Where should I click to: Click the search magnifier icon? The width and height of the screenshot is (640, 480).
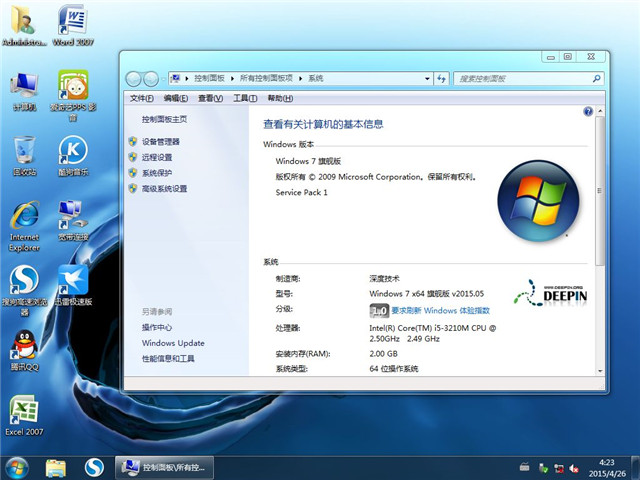pos(596,78)
